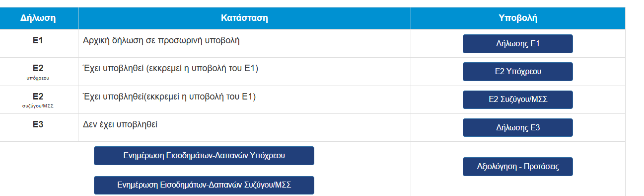Screen dimensions: 644x196
Task: Click the Κατάσταση column header
Action: click(x=244, y=18)
